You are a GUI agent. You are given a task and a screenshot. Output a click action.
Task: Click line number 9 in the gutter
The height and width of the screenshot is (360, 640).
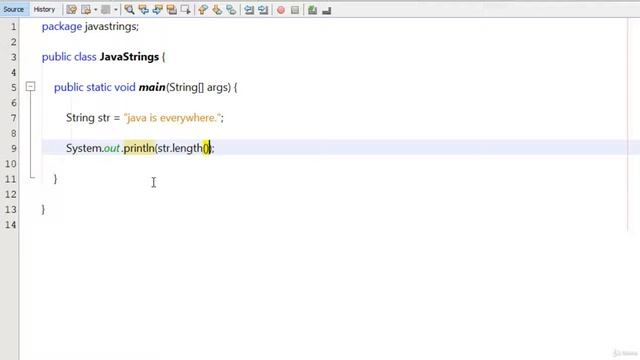point(13,149)
